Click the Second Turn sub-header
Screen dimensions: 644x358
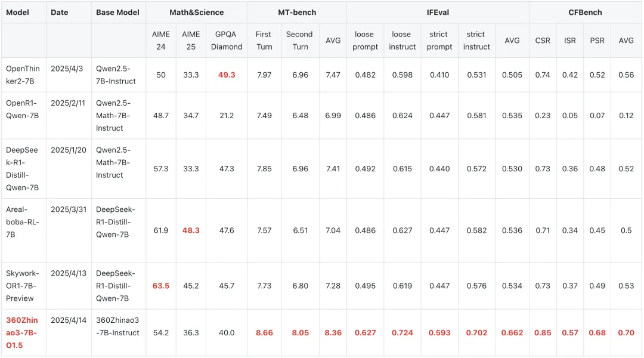point(299,41)
